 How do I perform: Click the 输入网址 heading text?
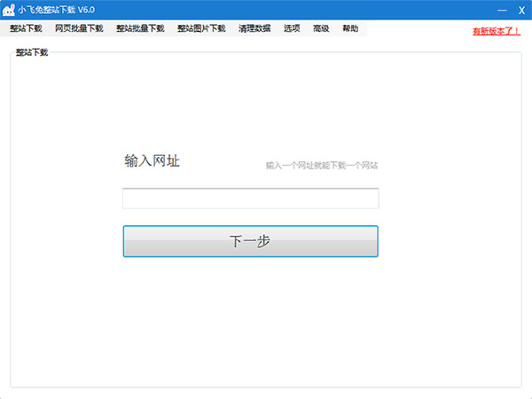click(x=152, y=160)
